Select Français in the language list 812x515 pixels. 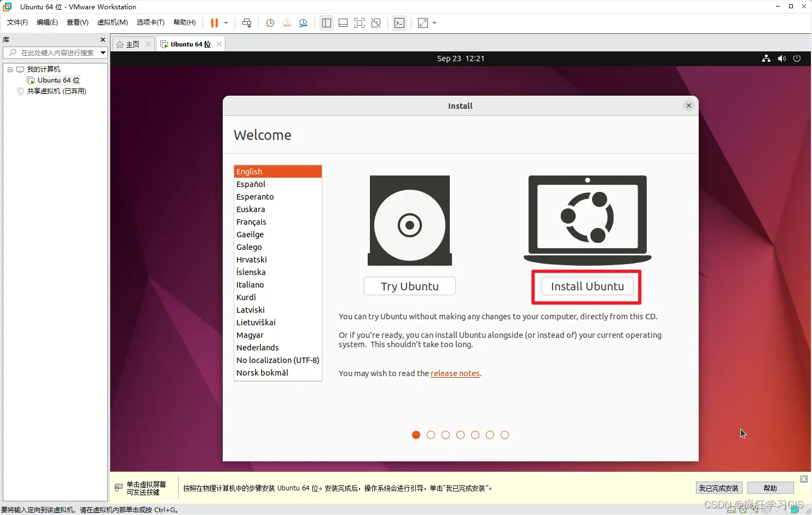[251, 222]
